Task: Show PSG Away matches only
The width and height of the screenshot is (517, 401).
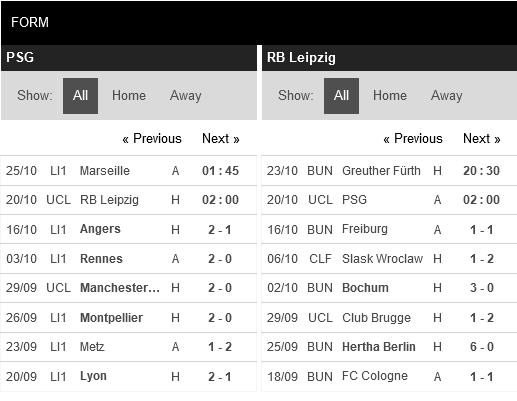Action: pyautogui.click(x=186, y=96)
